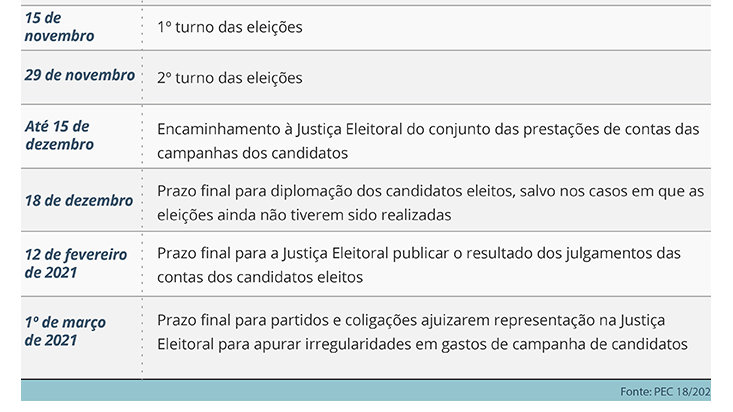The height and width of the screenshot is (412, 733).
Task: Select the "1º de março de 2021" date
Action: 66,331
